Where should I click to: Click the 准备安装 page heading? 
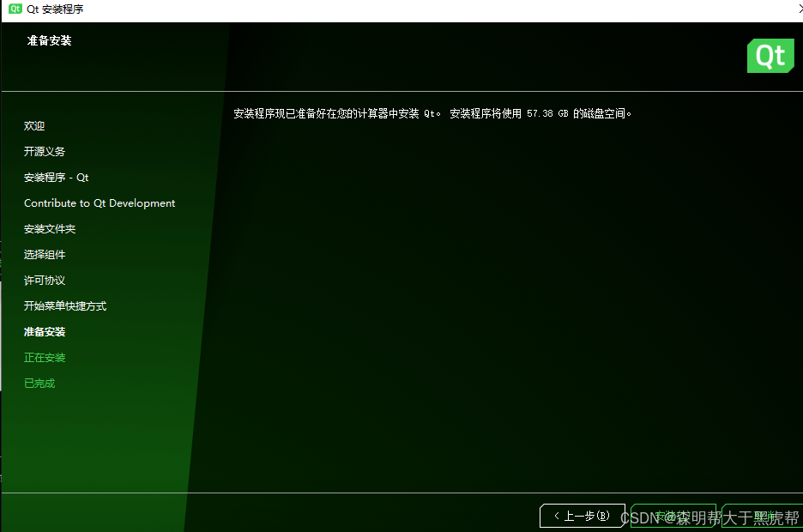(49, 40)
